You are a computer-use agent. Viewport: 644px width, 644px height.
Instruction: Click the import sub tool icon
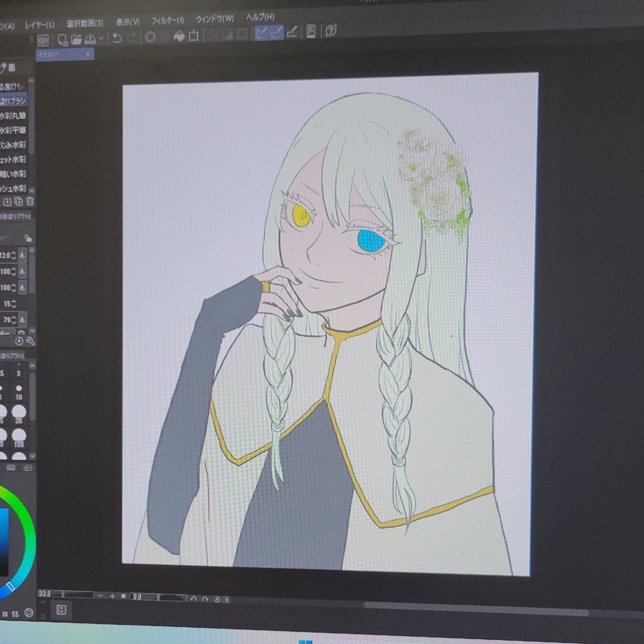(x=7, y=202)
